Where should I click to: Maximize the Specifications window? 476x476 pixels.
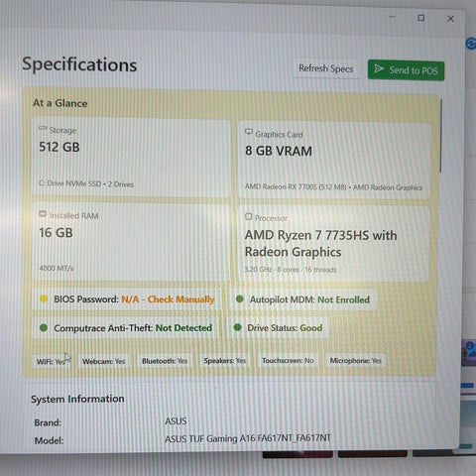click(421, 18)
